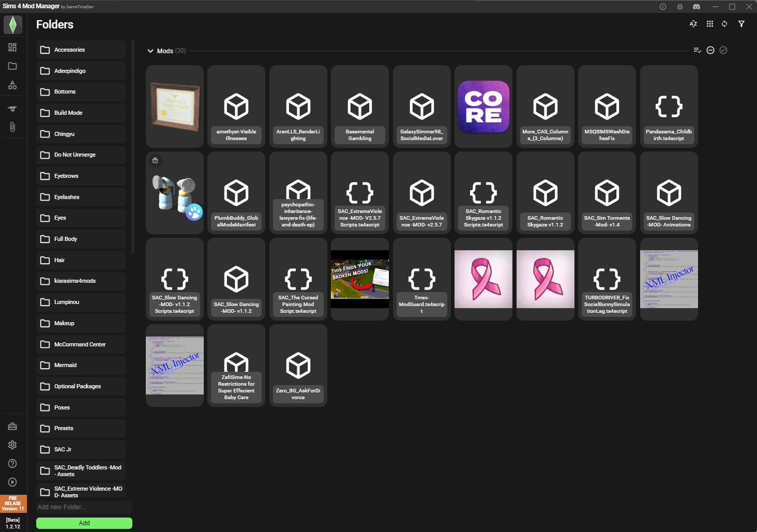Open the Discord icon in title bar
The image size is (757, 532).
[x=697, y=7]
